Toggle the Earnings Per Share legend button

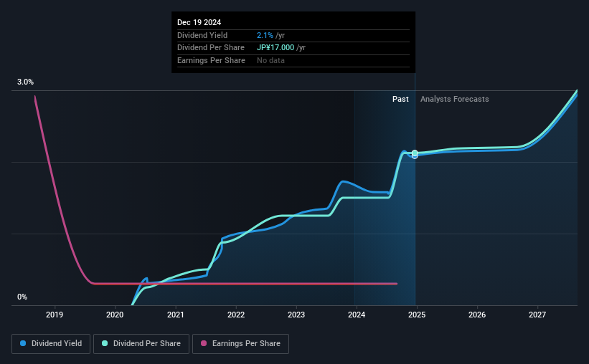click(x=240, y=344)
